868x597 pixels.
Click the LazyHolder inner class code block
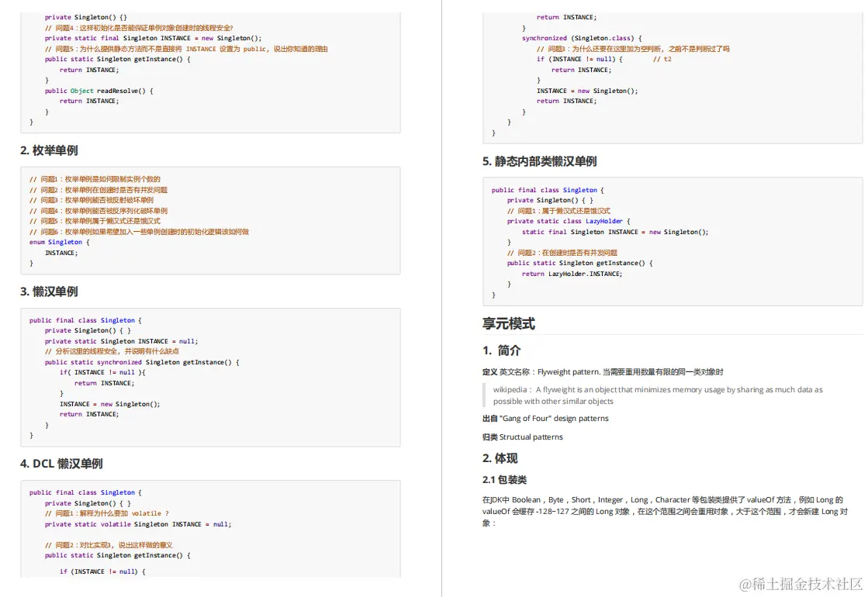(671, 233)
